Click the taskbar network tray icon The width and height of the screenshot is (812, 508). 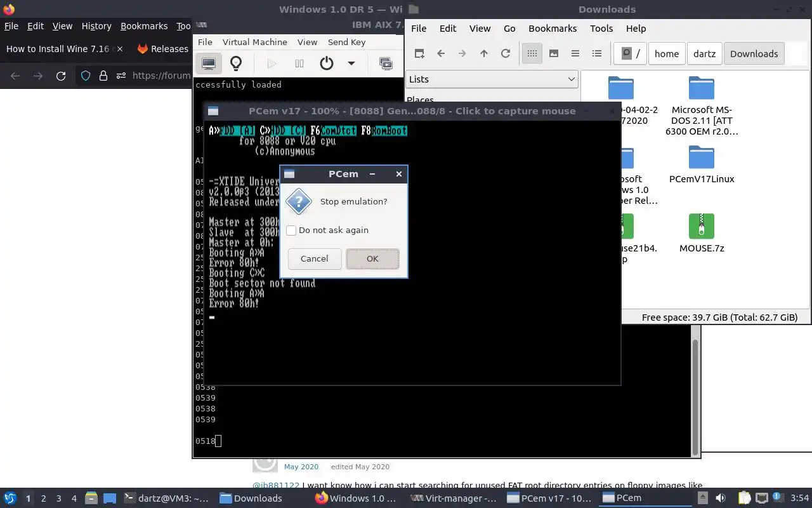click(761, 498)
